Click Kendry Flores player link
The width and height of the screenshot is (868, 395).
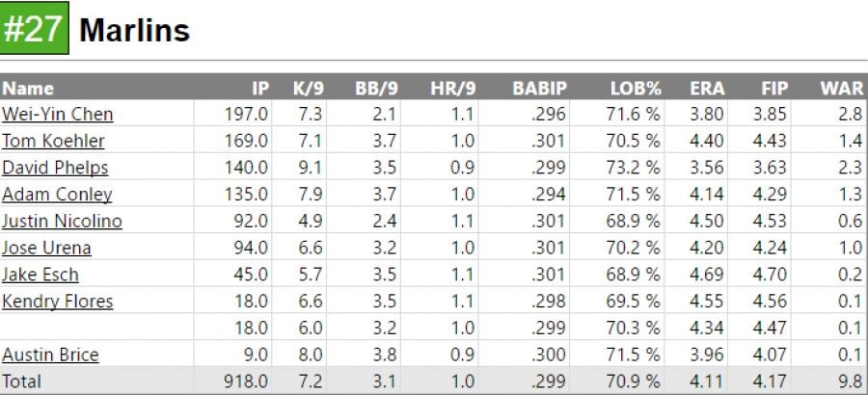[57, 302]
